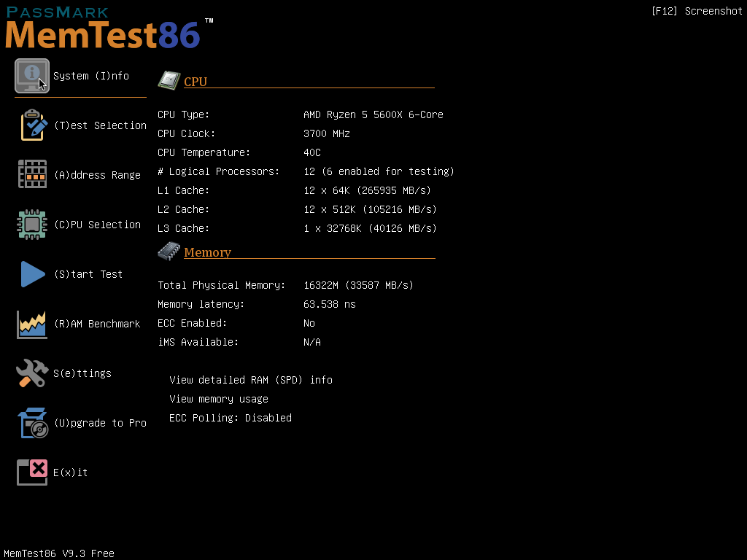Toggle ECC Polling: Disabled option
Screen dimensions: 747x560
231,418
